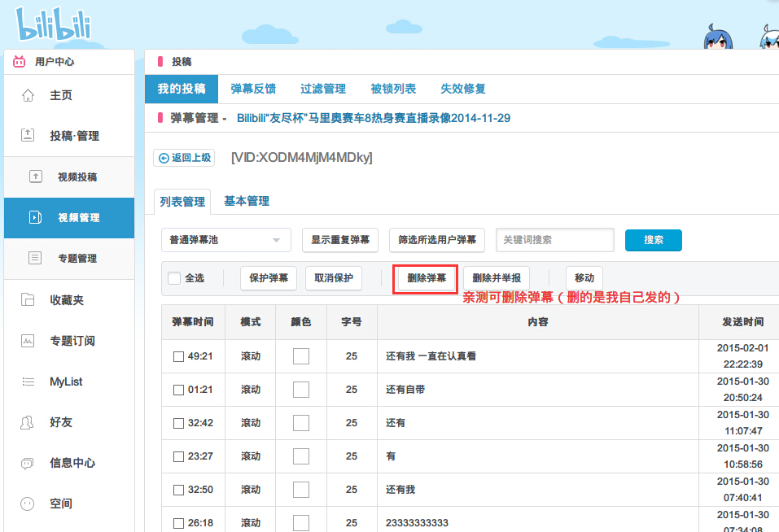
Task: Select the 列表管理 tab
Action: [x=182, y=202]
